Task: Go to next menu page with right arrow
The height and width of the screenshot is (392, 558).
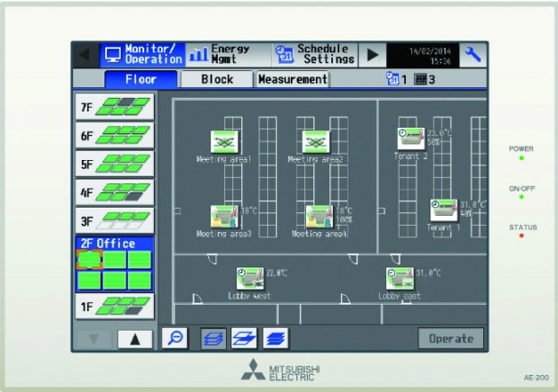Action: tap(373, 55)
